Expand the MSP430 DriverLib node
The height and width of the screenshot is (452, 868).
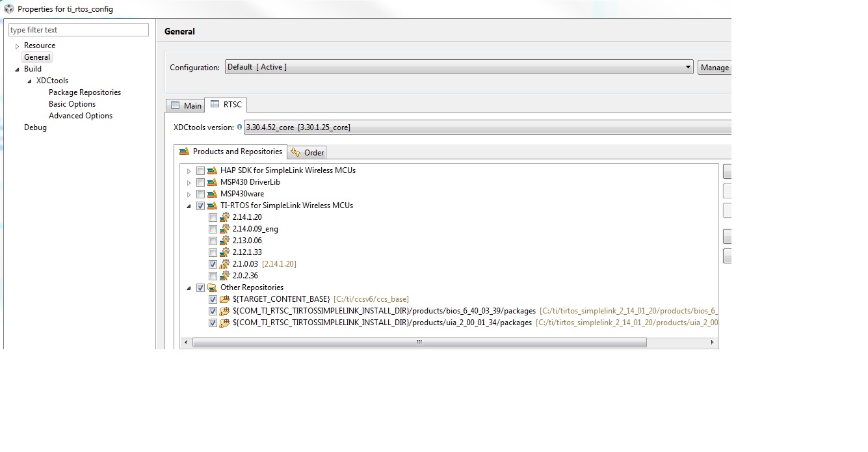click(x=189, y=183)
